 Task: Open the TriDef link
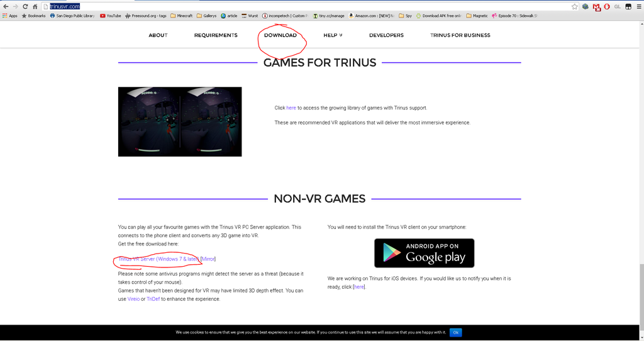point(153,299)
